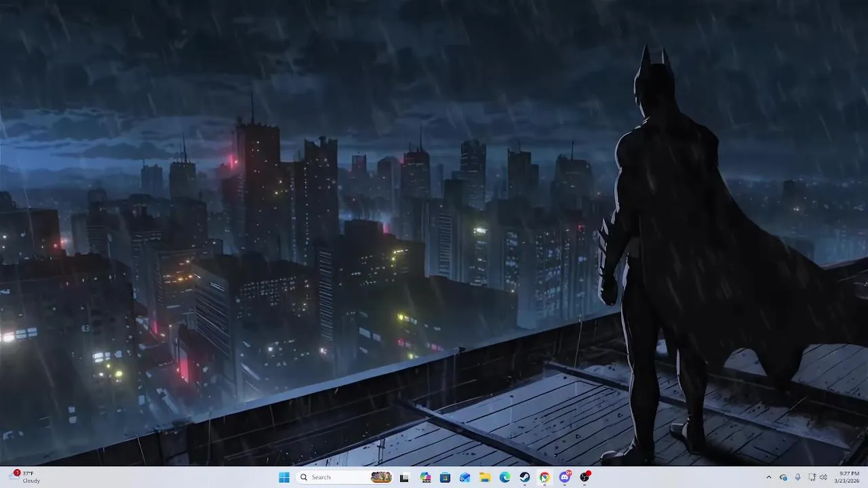Launch Microsoft Edge from the taskbar
The image size is (868, 488).
[505, 477]
